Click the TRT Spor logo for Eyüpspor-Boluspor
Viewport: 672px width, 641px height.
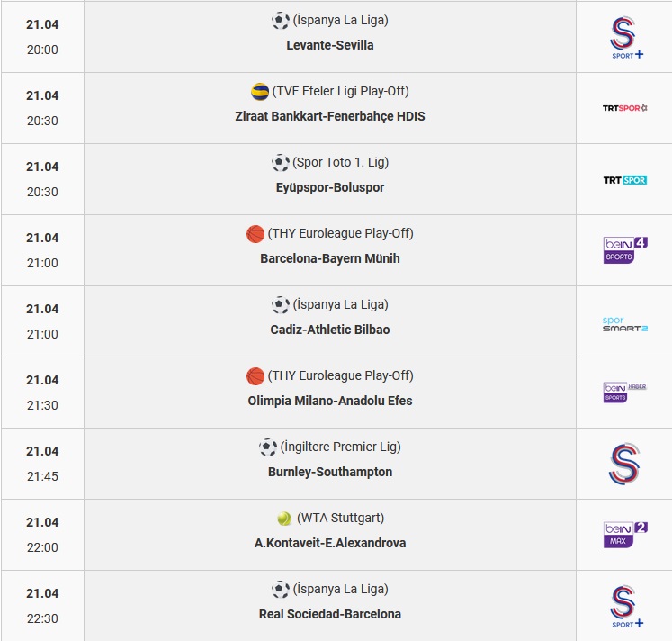click(x=625, y=180)
